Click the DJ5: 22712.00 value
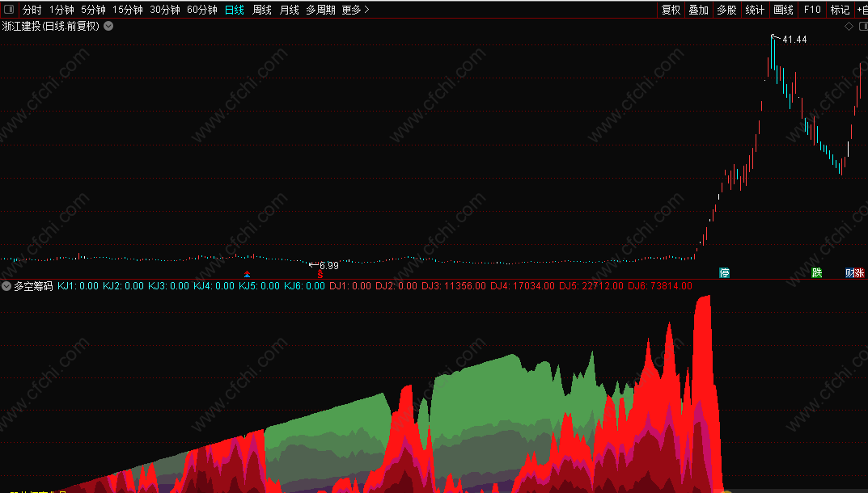This screenshot has height=493, width=868. (591, 286)
